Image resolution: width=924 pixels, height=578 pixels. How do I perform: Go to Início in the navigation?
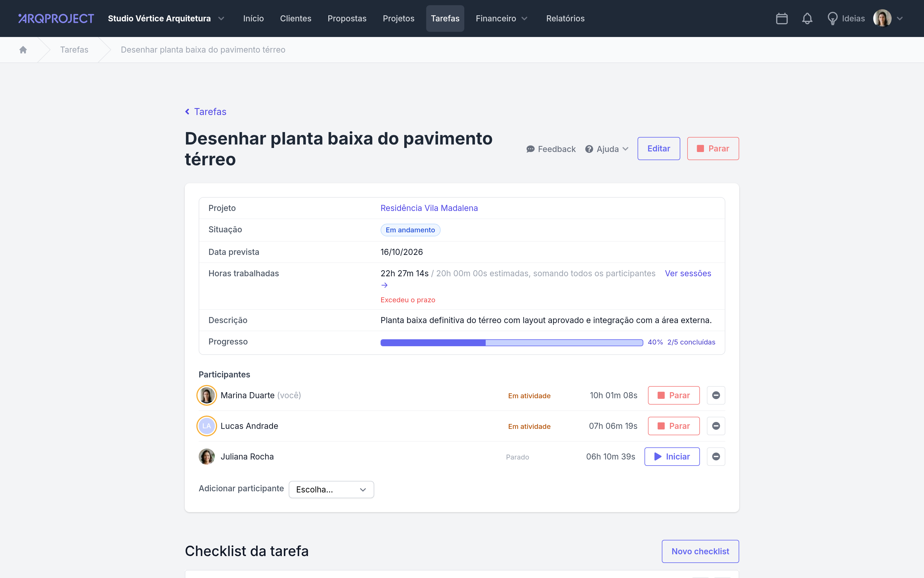[x=254, y=18]
